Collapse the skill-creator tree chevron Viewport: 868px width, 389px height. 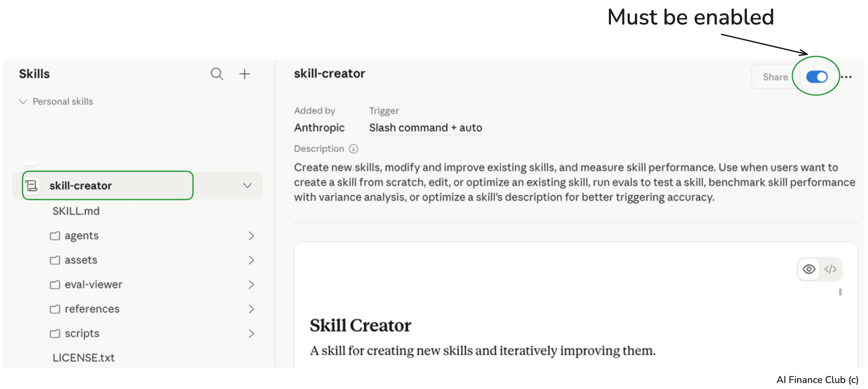coord(247,186)
